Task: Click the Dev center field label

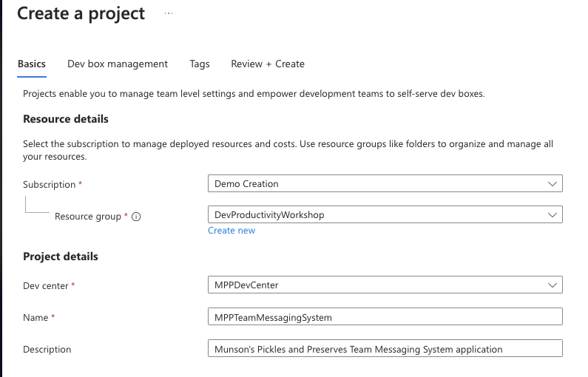Action: (45, 285)
